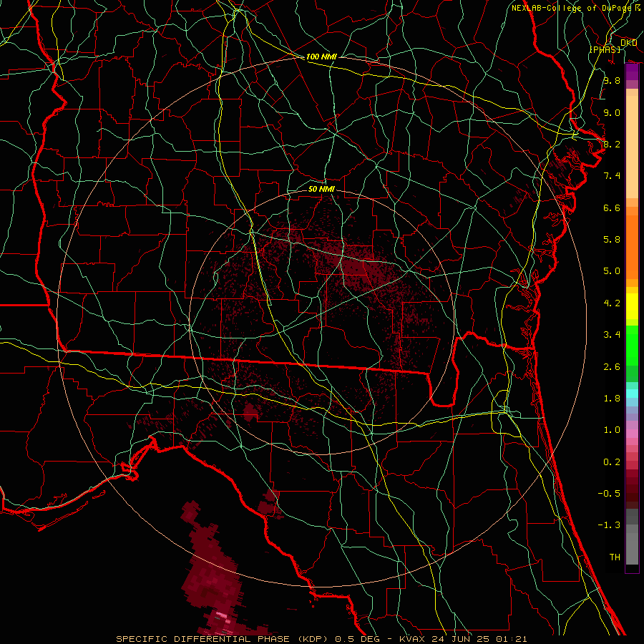Click the legend value "2.6"
644x644 pixels.
(612, 367)
